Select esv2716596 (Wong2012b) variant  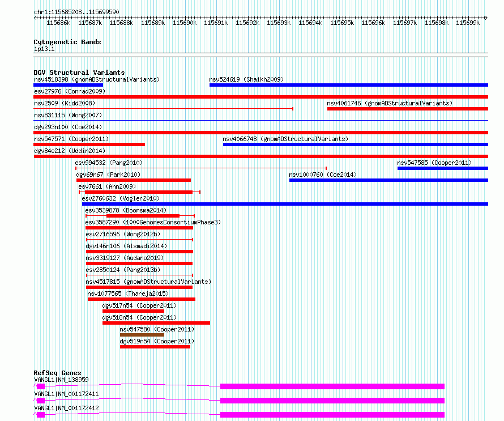pyautogui.click(x=139, y=240)
